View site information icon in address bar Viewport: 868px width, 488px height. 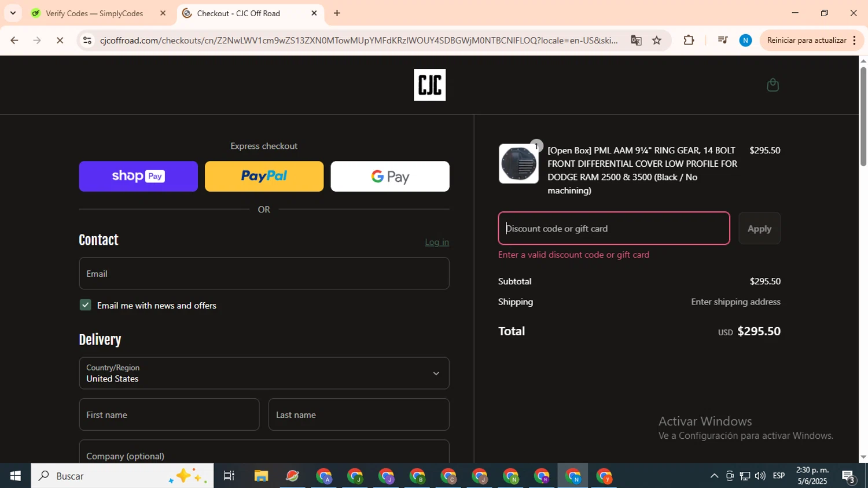coord(87,41)
